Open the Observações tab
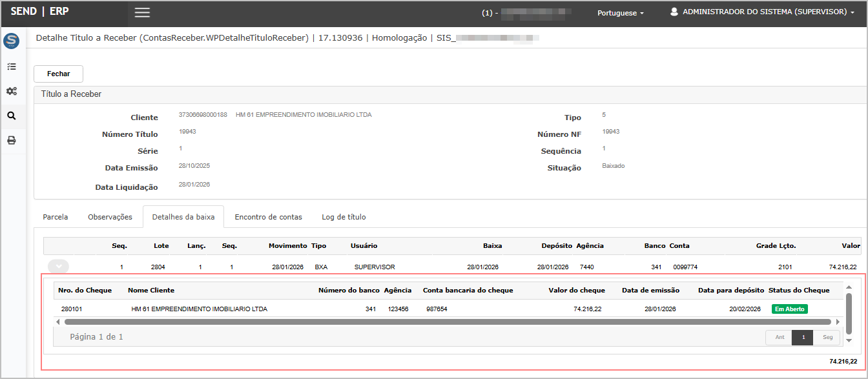868x379 pixels. coord(110,217)
